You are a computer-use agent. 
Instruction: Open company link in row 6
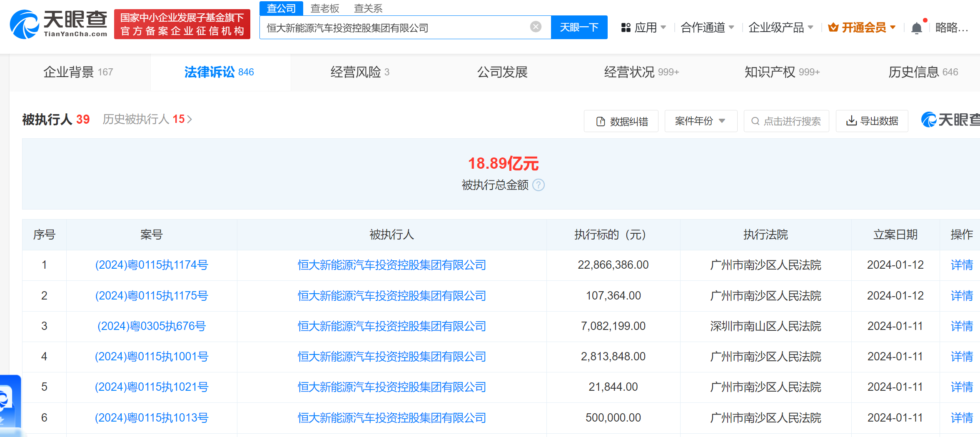pyautogui.click(x=392, y=418)
